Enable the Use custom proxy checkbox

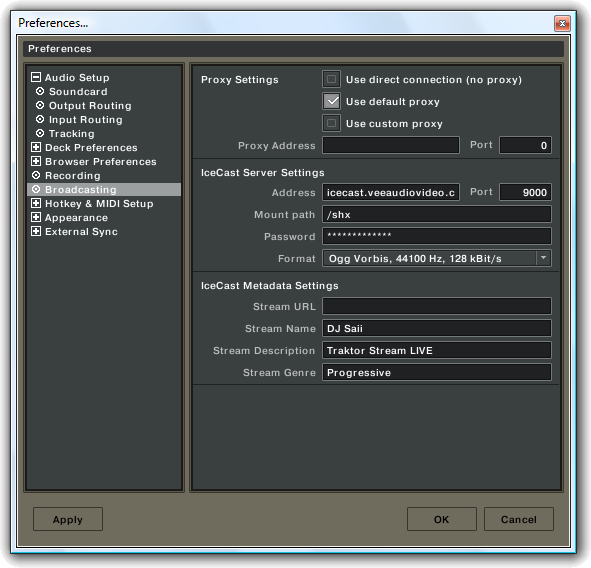[331, 123]
